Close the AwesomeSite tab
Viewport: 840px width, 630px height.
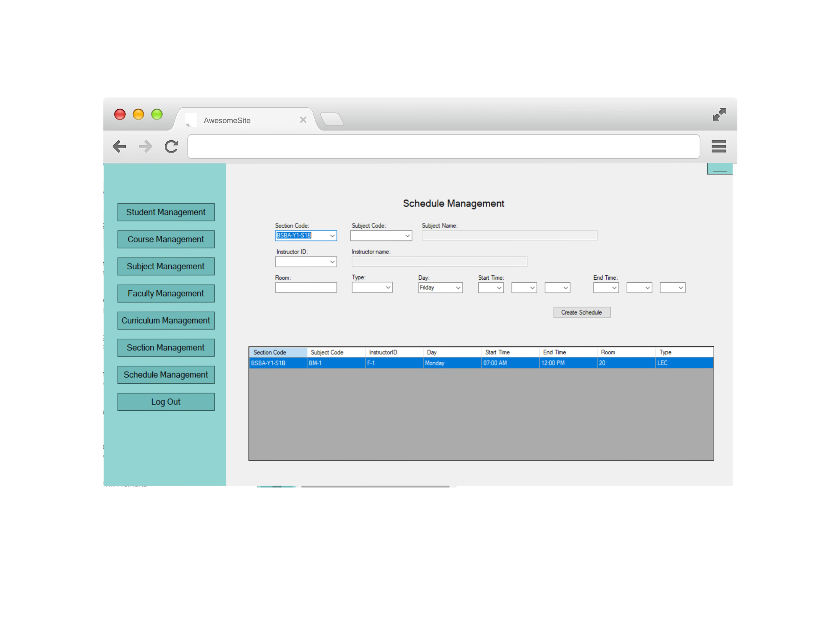(303, 120)
